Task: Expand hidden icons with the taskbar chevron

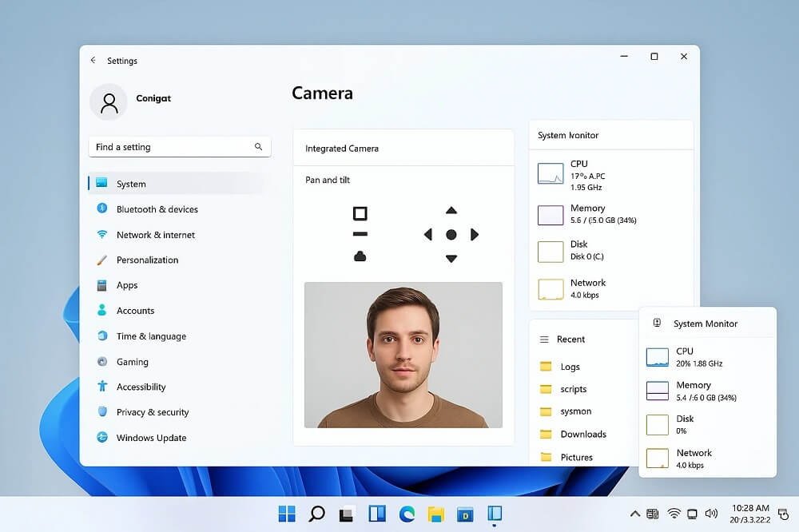Action: pos(635,514)
